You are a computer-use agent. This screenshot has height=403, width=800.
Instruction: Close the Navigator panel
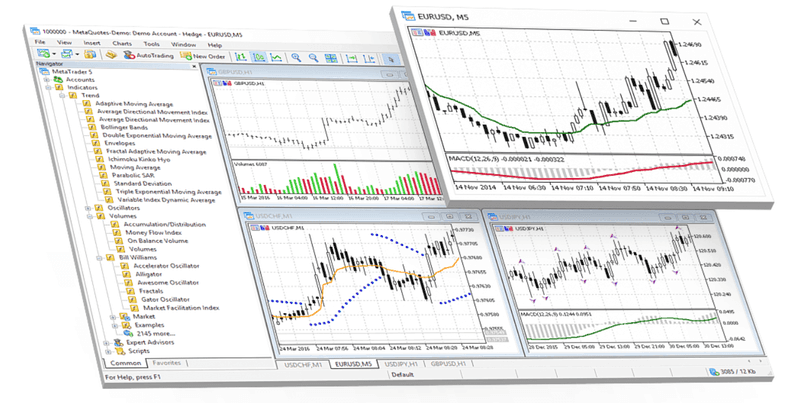pyautogui.click(x=194, y=66)
